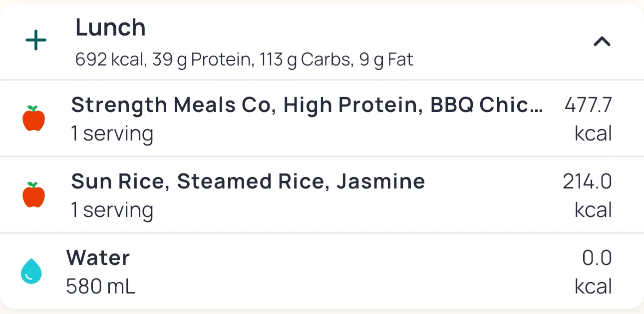644x314 pixels.
Task: Click the water droplet icon
Action: tap(31, 271)
